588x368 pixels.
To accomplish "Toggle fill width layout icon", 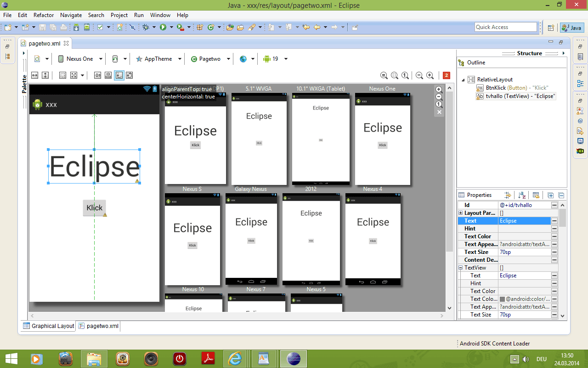I will pos(35,75).
